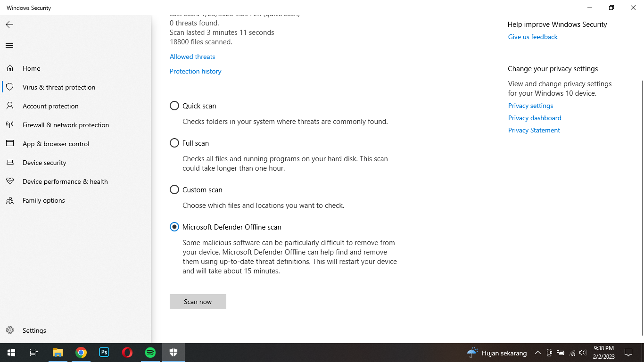Click the heading 'Change your privacy settings'
This screenshot has width=644, height=362.
[x=553, y=69]
